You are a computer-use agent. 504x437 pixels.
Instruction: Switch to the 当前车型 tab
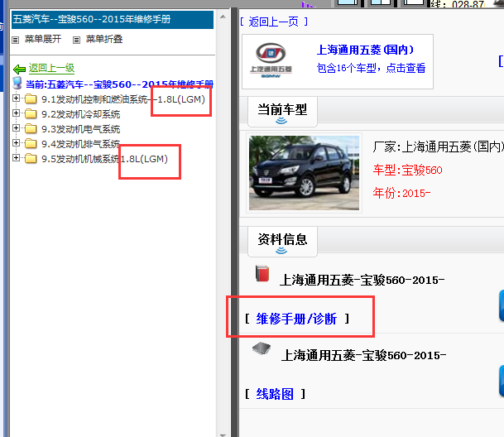click(282, 112)
